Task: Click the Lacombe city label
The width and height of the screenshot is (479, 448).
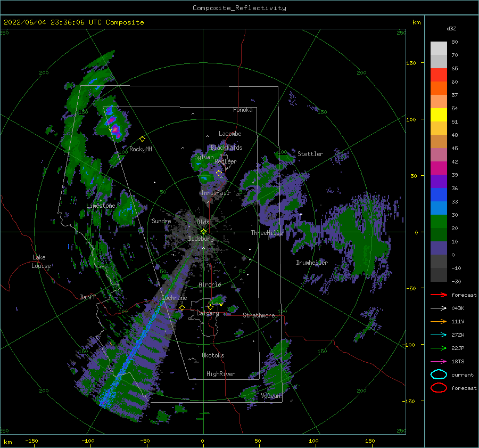Action: [x=230, y=134]
